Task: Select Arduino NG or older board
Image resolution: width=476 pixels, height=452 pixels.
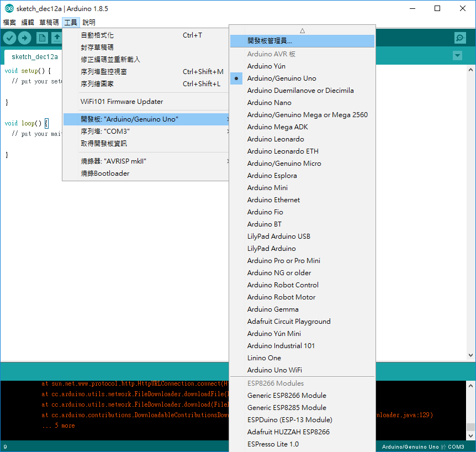Action: (303, 273)
